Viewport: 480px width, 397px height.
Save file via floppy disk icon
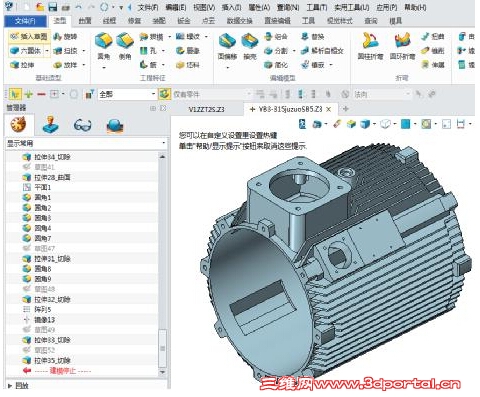tap(52, 7)
